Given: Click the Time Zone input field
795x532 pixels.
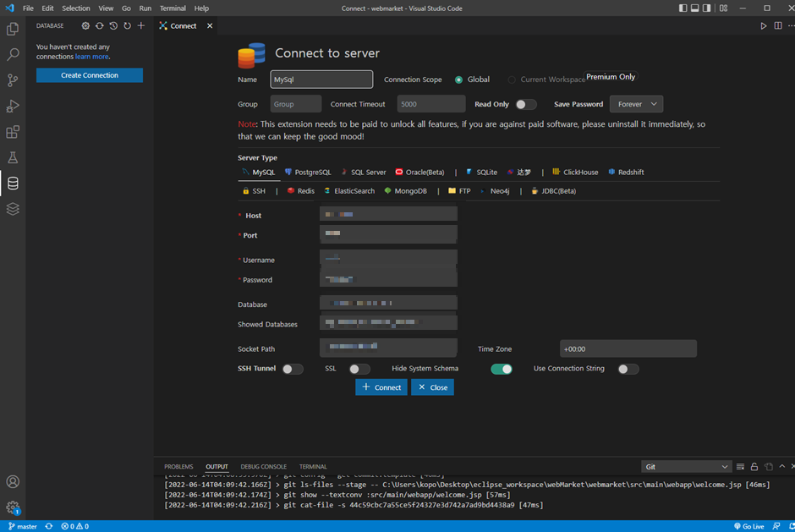Looking at the screenshot, I should click(x=628, y=349).
